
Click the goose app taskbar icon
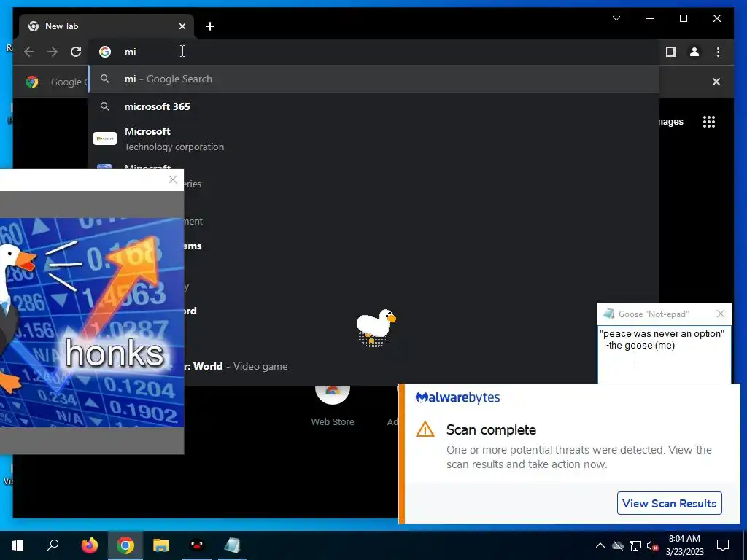197,545
